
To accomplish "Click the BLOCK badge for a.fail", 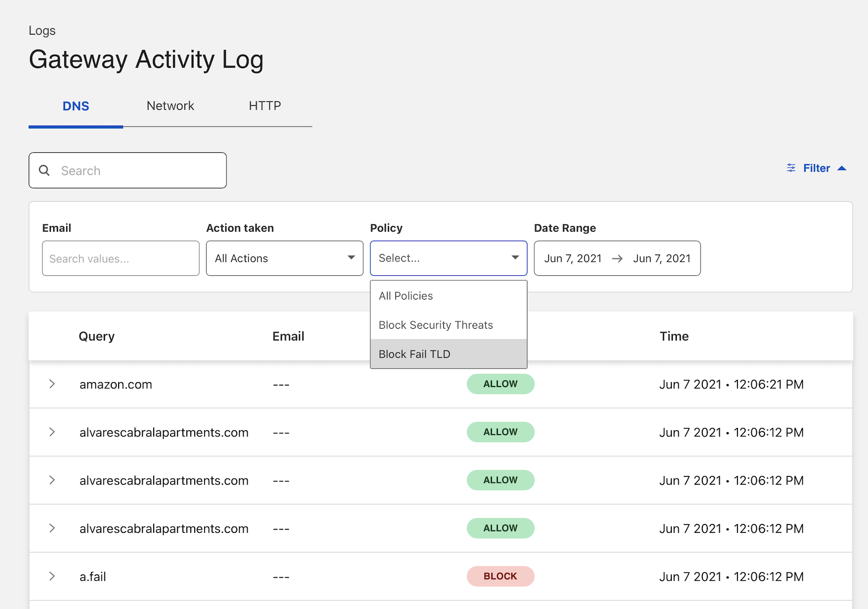I will pos(500,576).
